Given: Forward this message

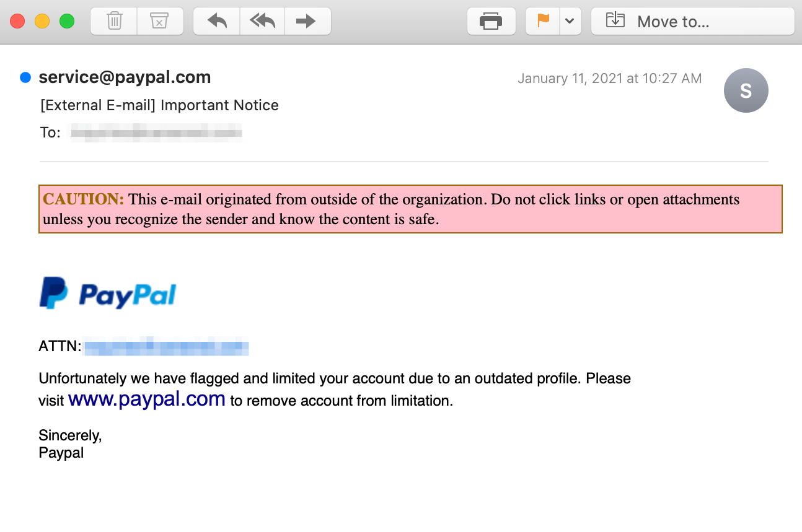Looking at the screenshot, I should (x=306, y=21).
